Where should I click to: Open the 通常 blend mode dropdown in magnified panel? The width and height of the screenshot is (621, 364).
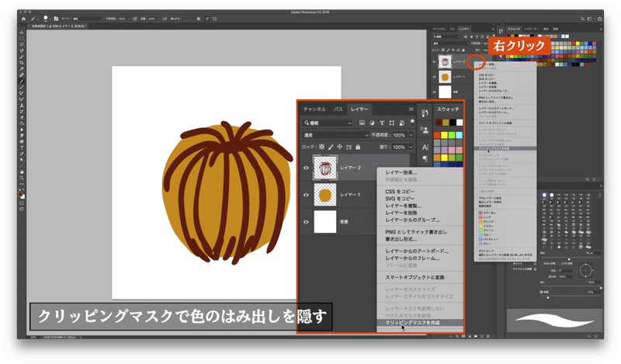335,135
